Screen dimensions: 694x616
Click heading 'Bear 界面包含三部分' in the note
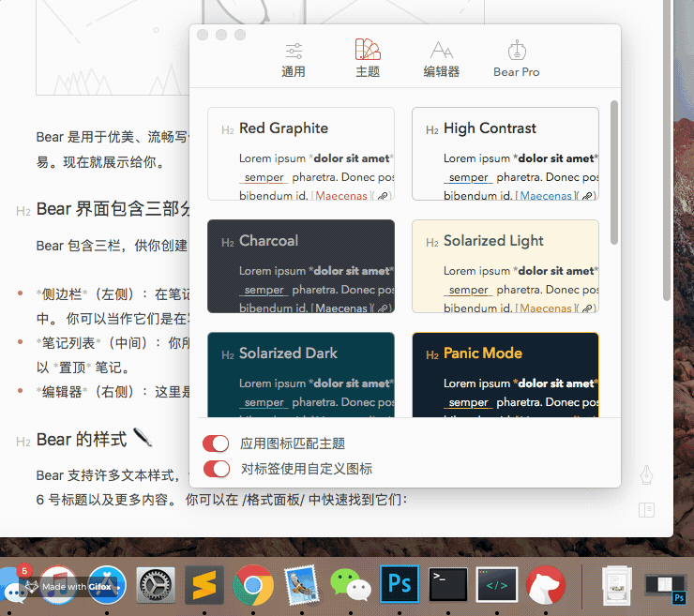(113, 208)
